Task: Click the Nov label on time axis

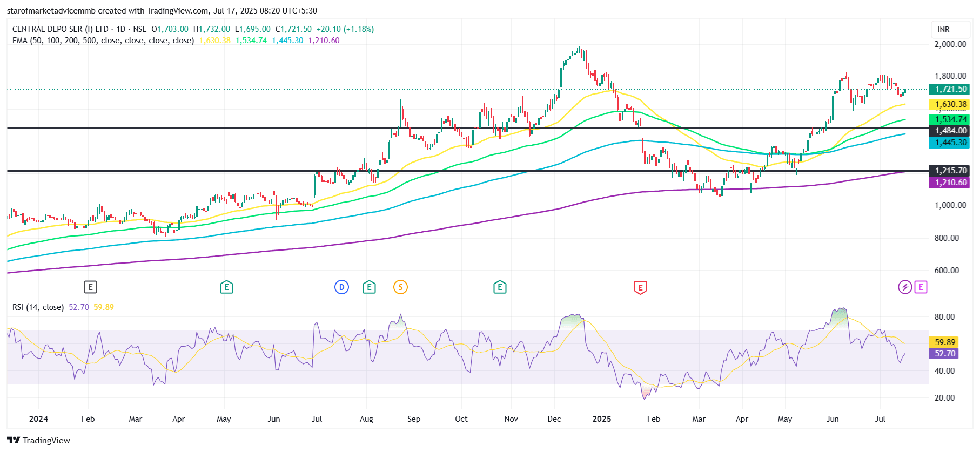Action: click(511, 419)
